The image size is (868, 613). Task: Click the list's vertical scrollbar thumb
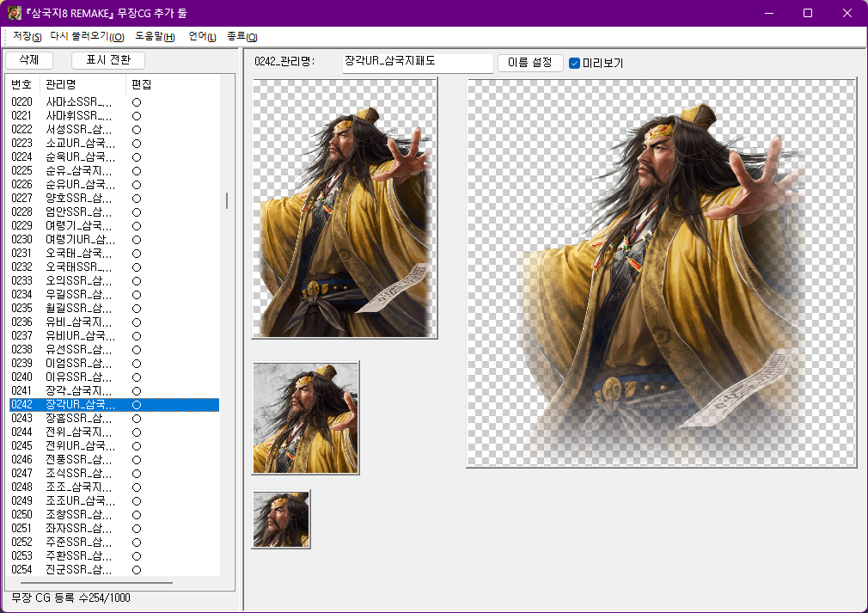pos(227,200)
